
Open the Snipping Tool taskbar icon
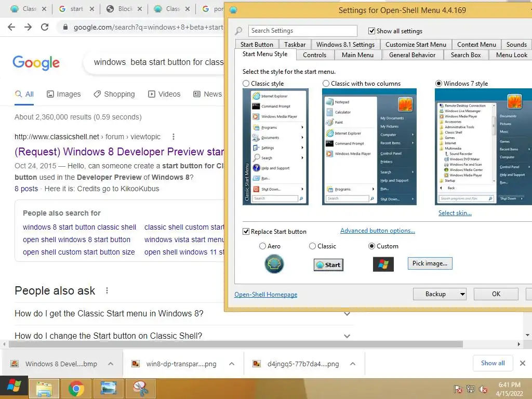140,389
